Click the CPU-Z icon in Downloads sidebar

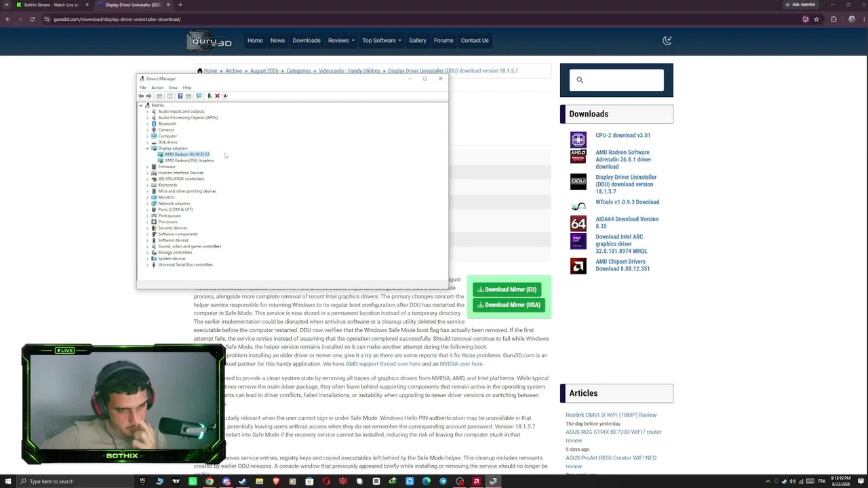tap(578, 140)
